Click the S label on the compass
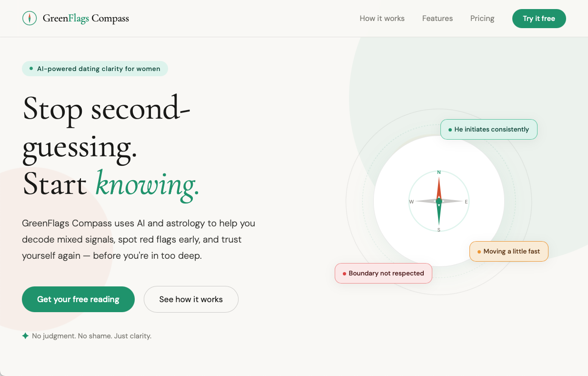Viewport: 588px width, 376px height. tap(439, 230)
